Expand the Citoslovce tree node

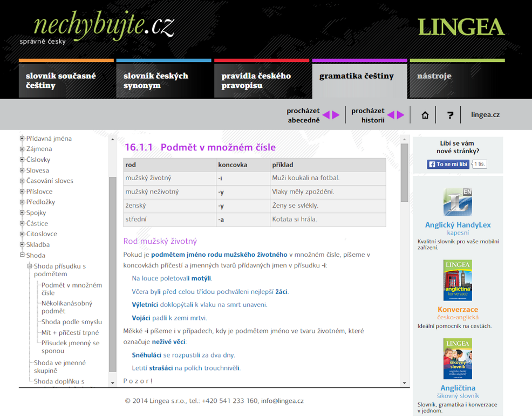tap(22, 234)
